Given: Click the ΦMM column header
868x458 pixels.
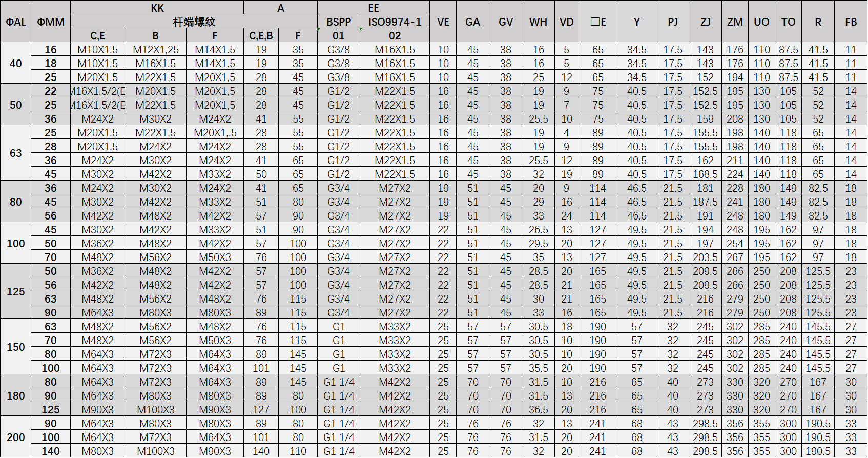Looking at the screenshot, I should [51, 22].
